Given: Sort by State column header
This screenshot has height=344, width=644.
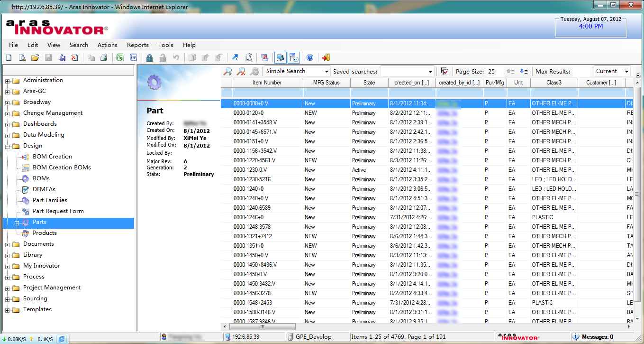Looking at the screenshot, I should pos(369,83).
